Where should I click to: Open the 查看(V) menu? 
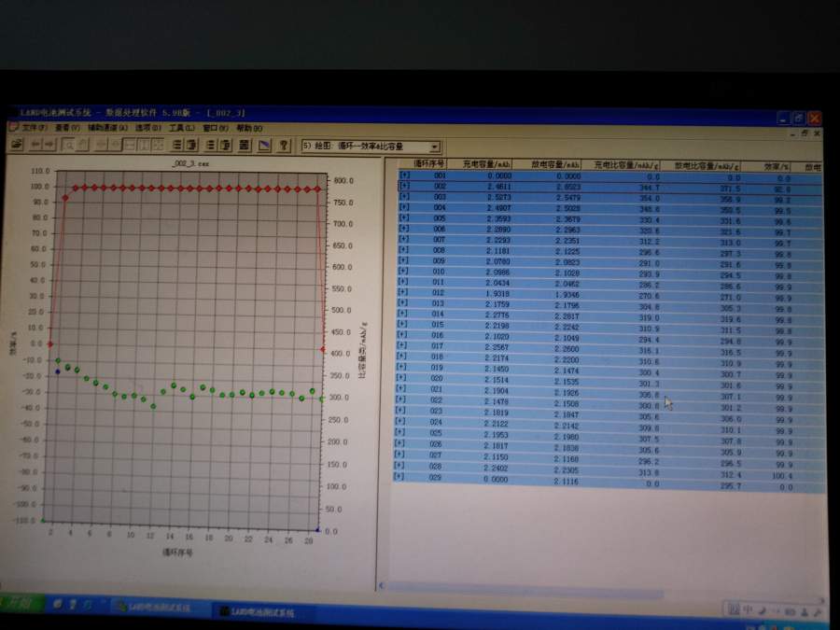[x=67, y=128]
